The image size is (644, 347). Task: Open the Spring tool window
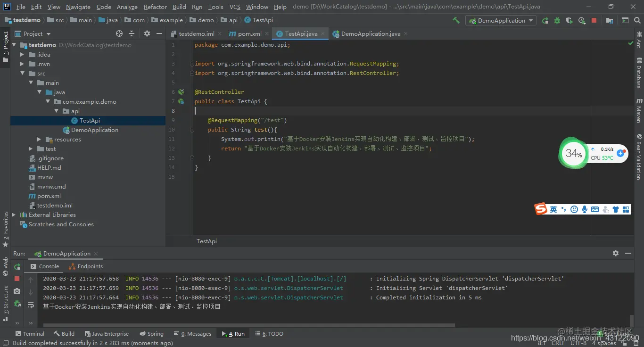pyautogui.click(x=151, y=334)
